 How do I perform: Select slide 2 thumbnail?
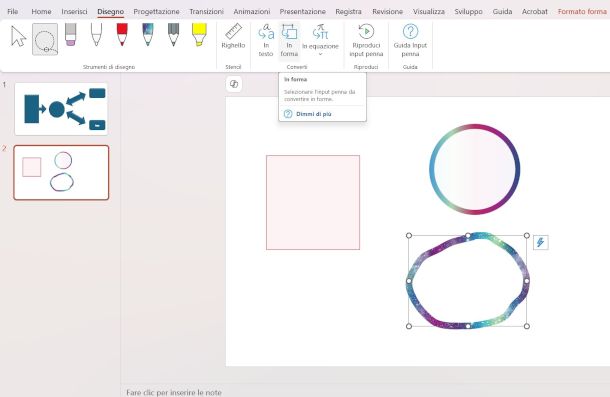(x=61, y=172)
